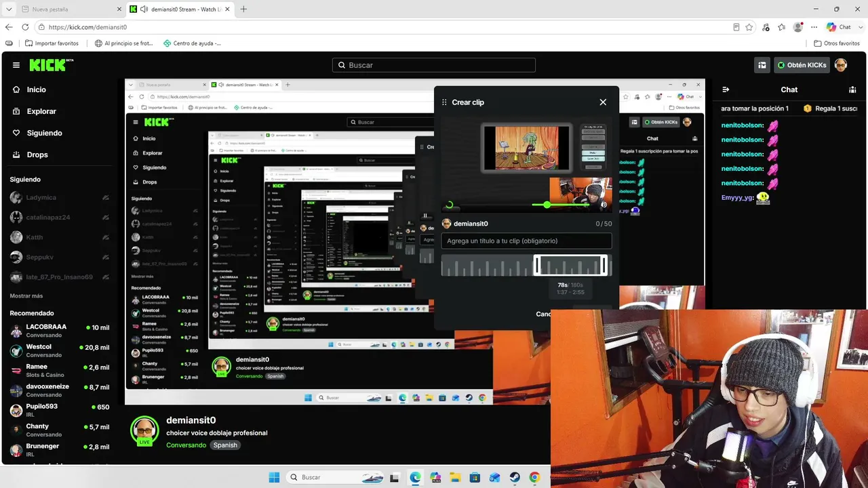Open profile avatar in Kick header
The image size is (868, 488).
coord(841,65)
